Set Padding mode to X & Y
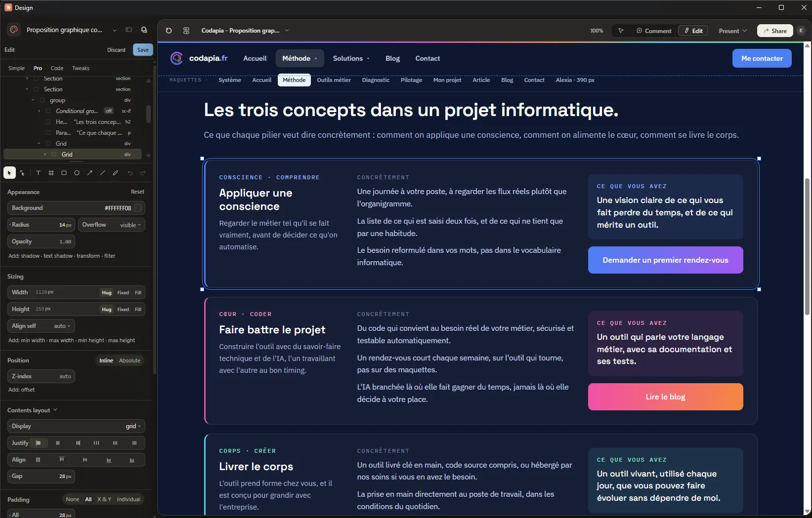812x518 pixels. pos(104,499)
